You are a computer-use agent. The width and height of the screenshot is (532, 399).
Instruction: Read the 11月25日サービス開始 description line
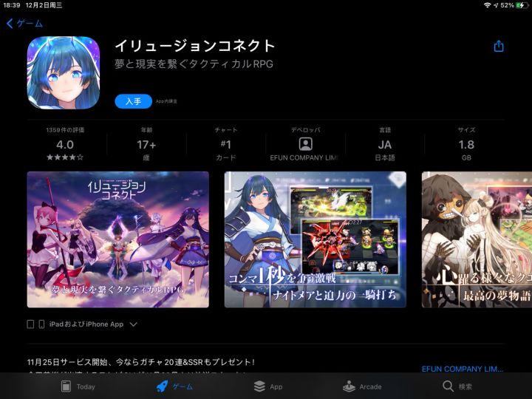(x=141, y=362)
